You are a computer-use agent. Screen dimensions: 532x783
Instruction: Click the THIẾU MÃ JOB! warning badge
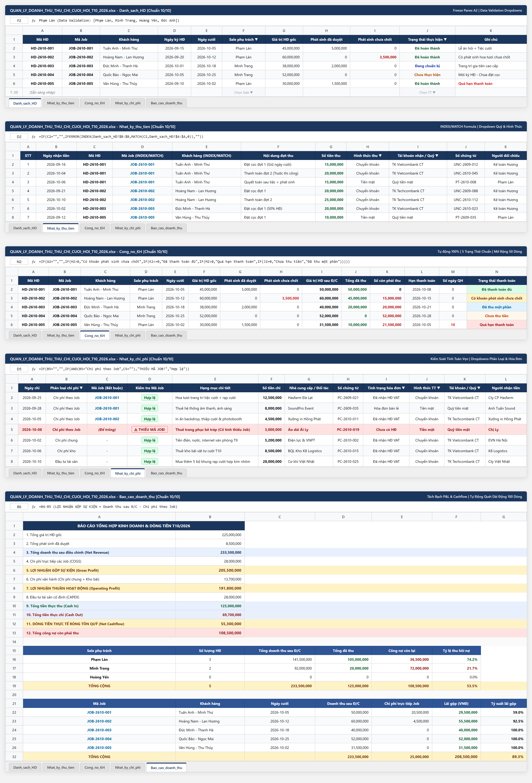[150, 430]
